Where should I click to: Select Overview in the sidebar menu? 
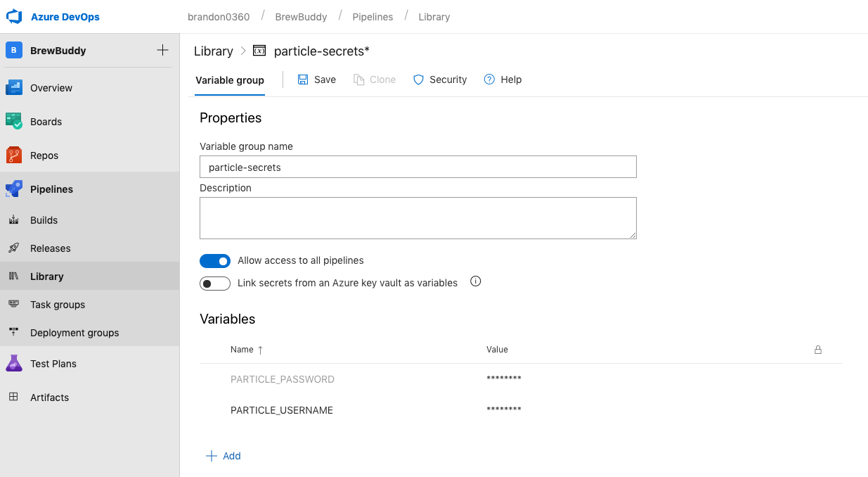51,88
